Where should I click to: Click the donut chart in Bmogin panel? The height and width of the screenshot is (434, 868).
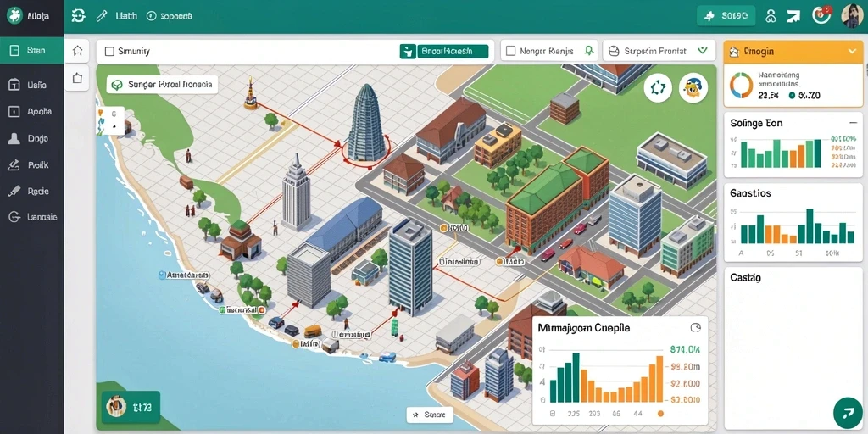point(741,86)
